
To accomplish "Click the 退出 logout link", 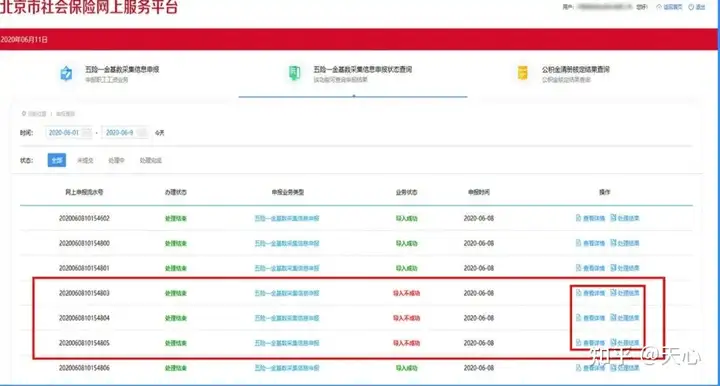I will click(x=700, y=7).
